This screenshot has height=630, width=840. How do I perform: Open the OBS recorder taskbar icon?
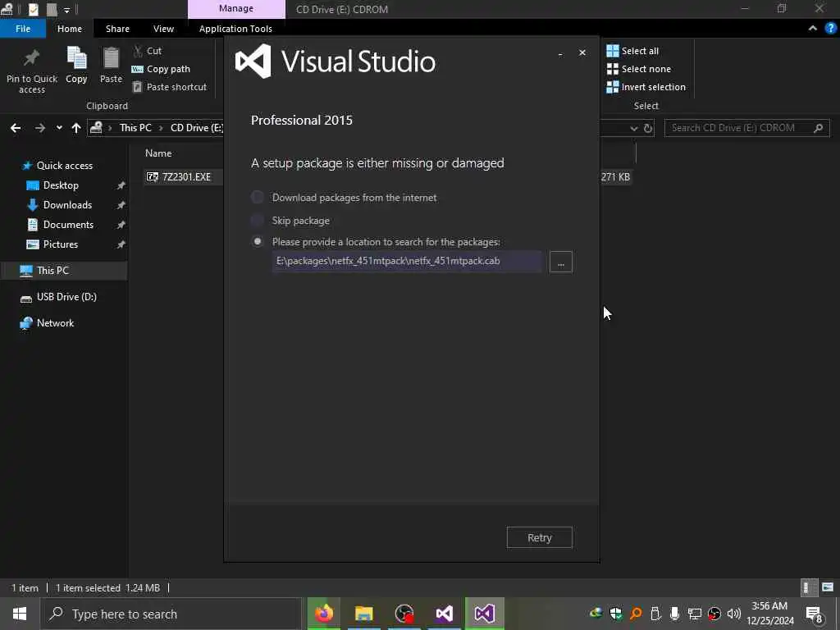pos(404,614)
